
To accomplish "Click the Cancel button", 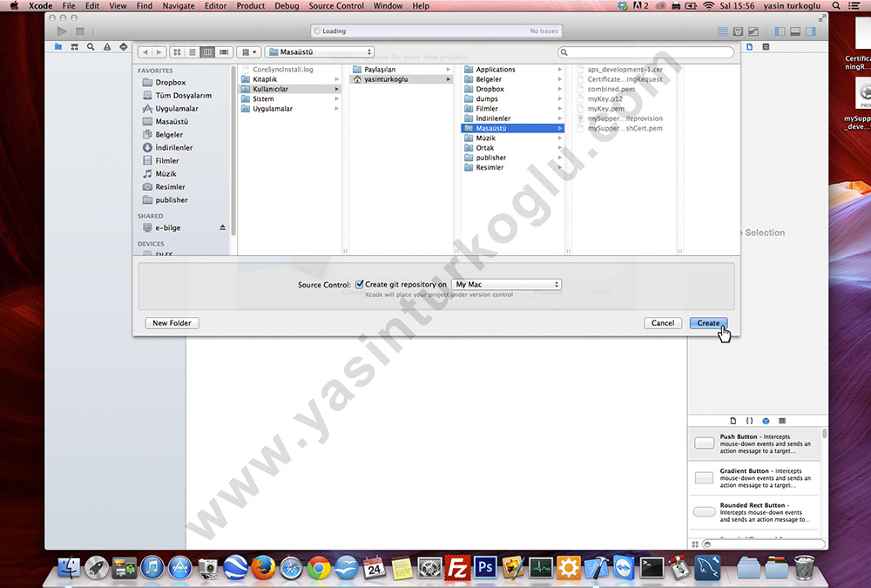I will click(x=663, y=323).
